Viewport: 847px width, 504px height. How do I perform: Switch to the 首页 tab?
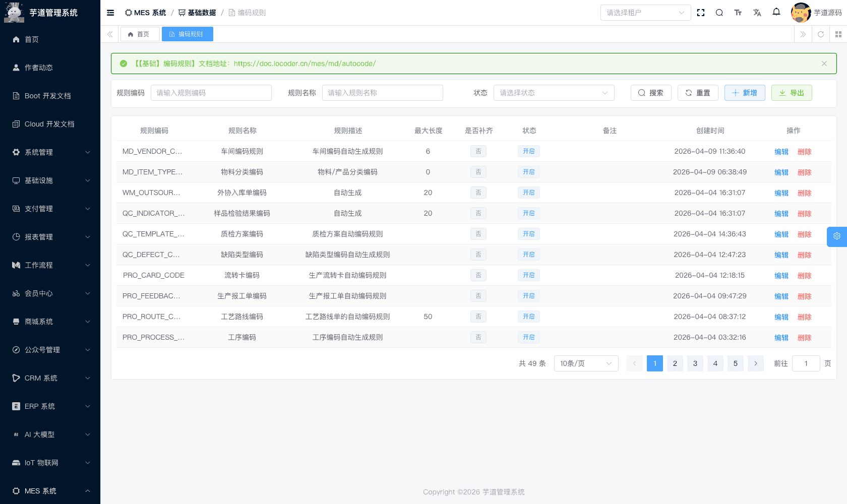tap(140, 34)
